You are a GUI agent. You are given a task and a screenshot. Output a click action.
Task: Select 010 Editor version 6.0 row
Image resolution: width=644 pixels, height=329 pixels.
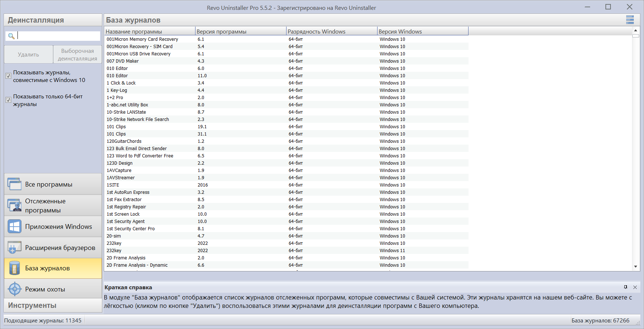coord(286,68)
